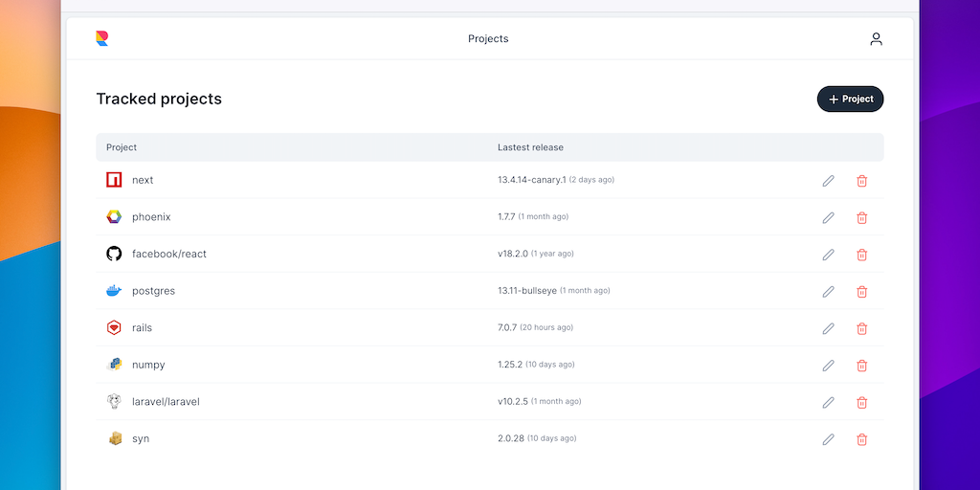This screenshot has height=490, width=980.
Task: Delete the numpy project
Action: 861,365
